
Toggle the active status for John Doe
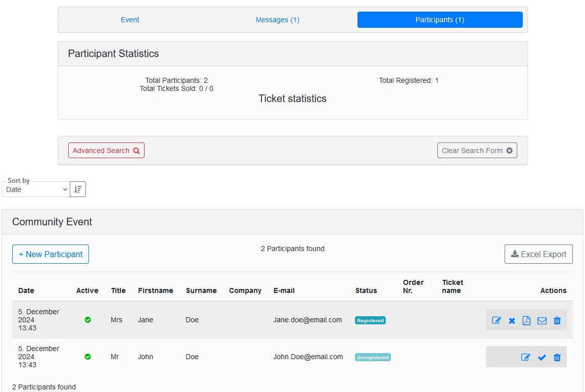click(87, 357)
